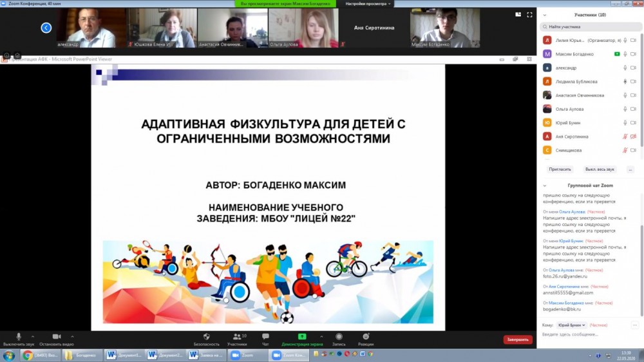This screenshot has width=644, height=362.
Task: Enter full screen using the top-right icon
Action: pos(529,15)
